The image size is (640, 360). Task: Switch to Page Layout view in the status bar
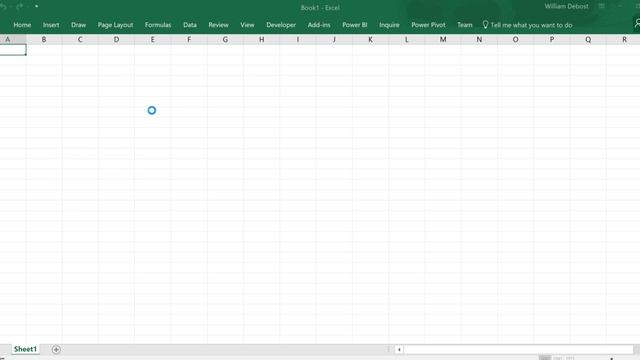pyautogui.click(x=558, y=358)
